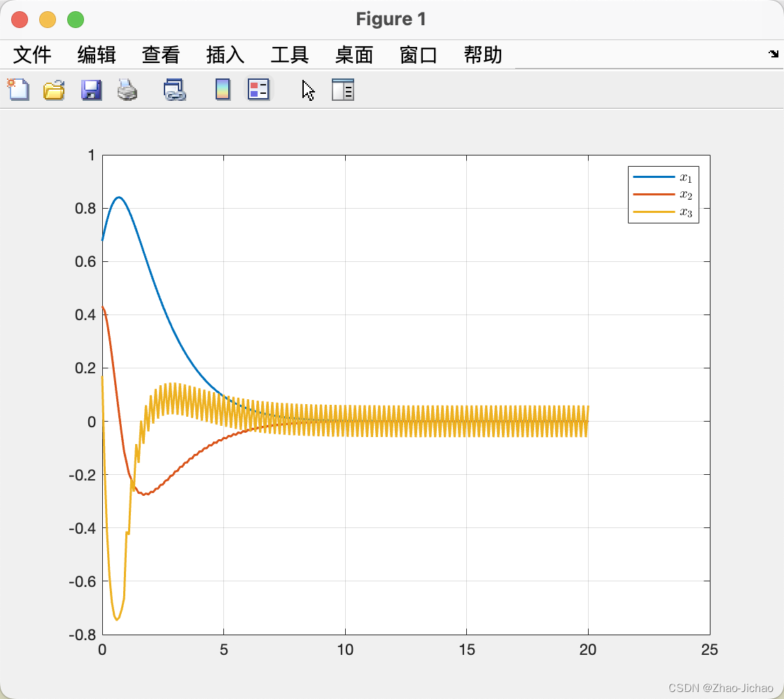This screenshot has width=784, height=699.
Task: Open a file with the folder icon
Action: click(54, 90)
